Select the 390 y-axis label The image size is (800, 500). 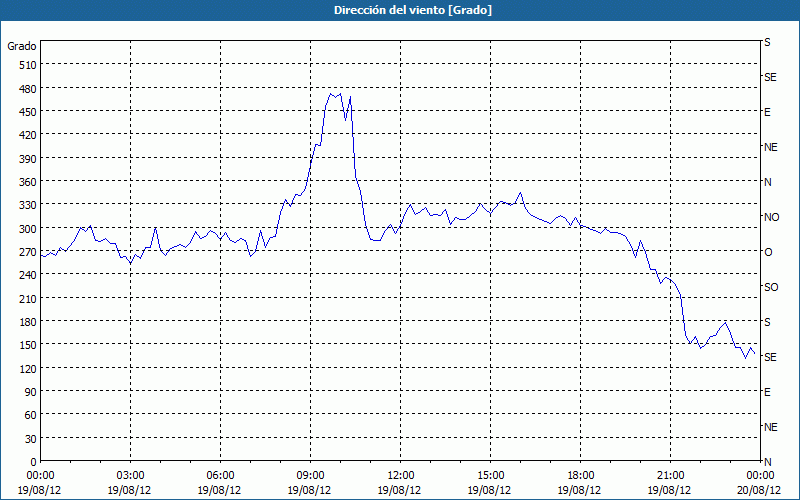pyautogui.click(x=28, y=159)
